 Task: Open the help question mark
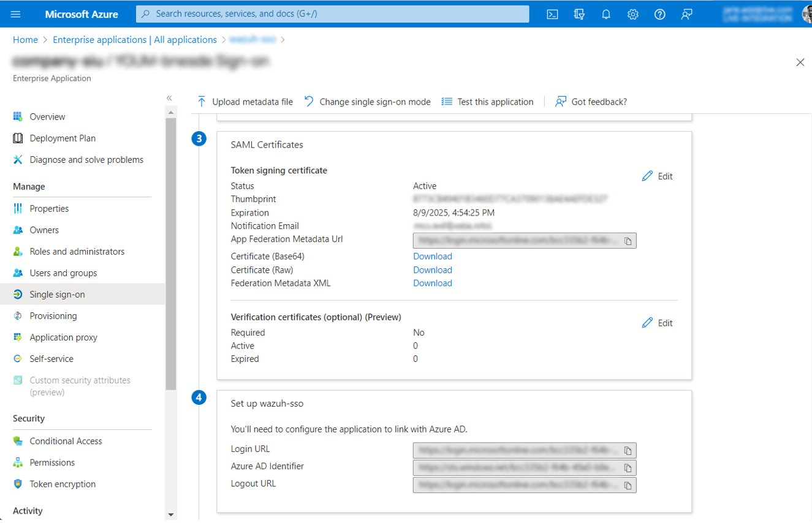659,14
